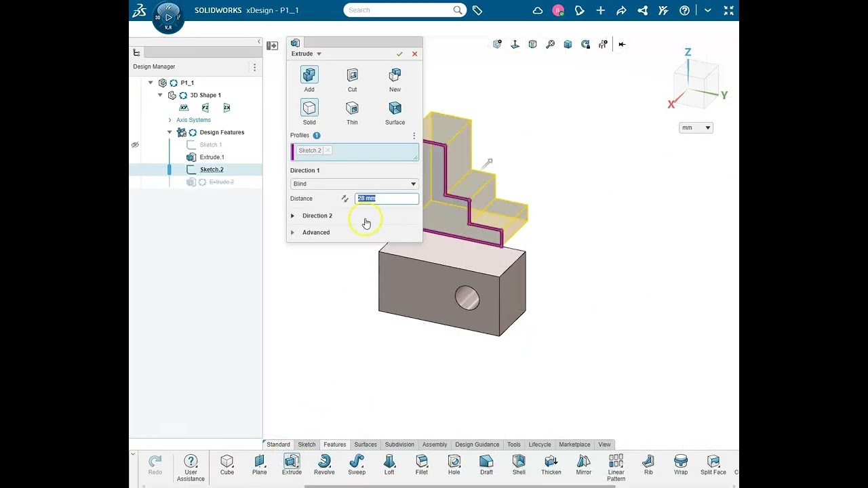This screenshot has width=868, height=488.
Task: Select the Linear Pattern tool
Action: click(616, 468)
